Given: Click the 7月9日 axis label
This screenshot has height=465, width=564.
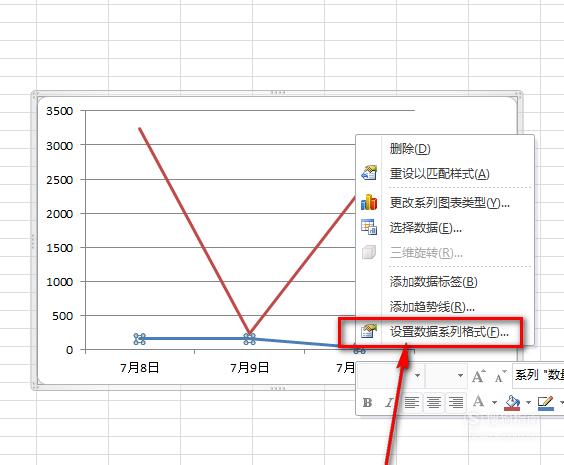Looking at the screenshot, I should tap(250, 368).
